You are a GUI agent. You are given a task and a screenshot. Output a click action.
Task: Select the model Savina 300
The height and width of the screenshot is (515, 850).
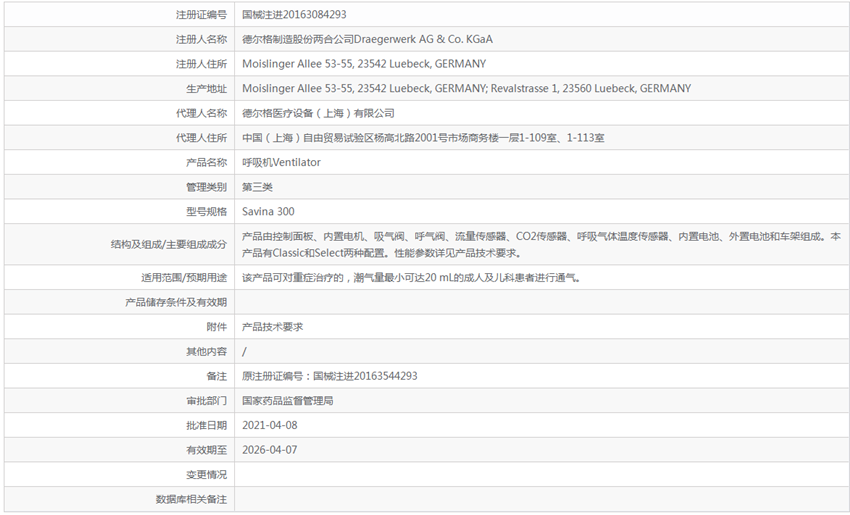268,212
